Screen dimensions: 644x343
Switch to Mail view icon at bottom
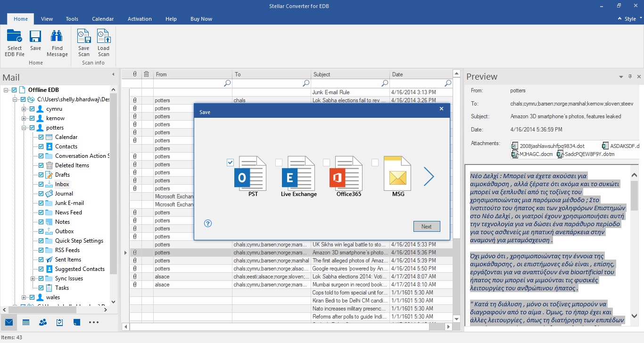(x=9, y=322)
